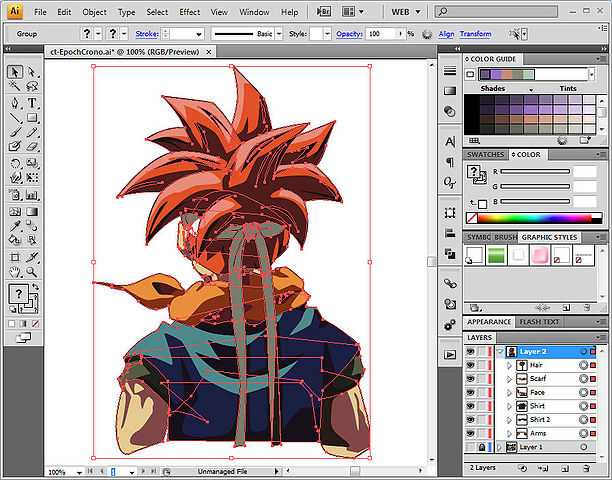Select the Direct Selection tool

[32, 72]
